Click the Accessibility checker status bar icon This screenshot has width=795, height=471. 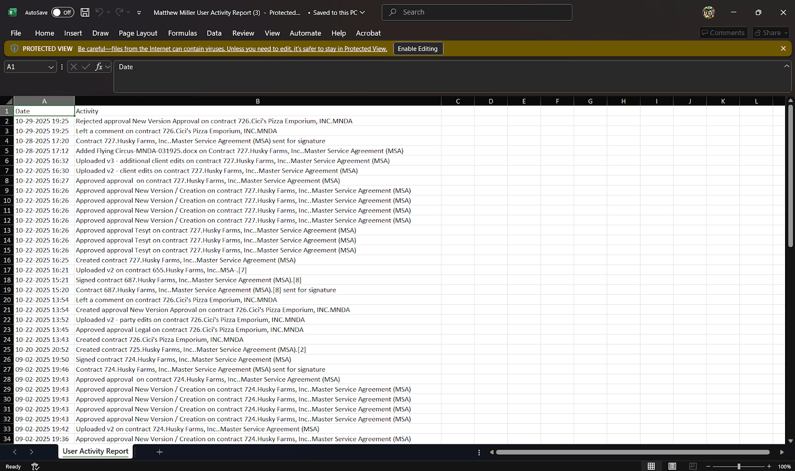pyautogui.click(x=35, y=466)
